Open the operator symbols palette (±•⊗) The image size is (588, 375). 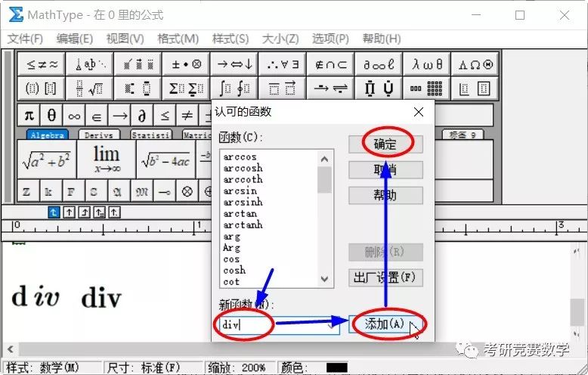click(186, 64)
